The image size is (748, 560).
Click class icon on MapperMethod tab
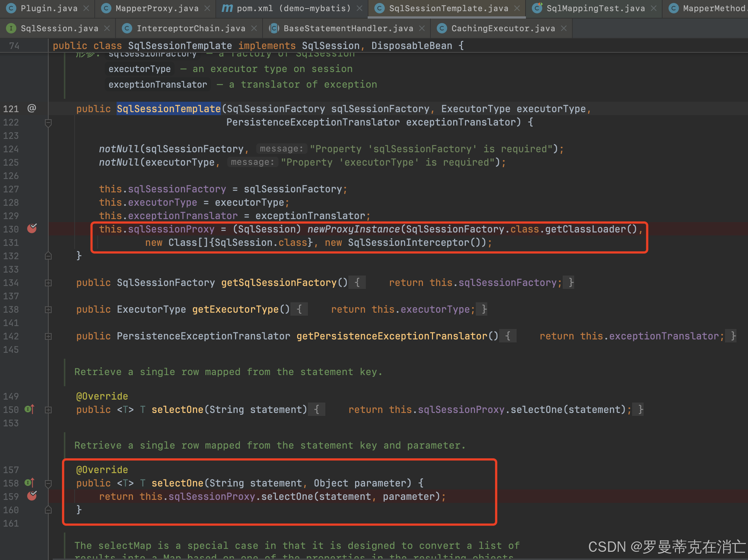point(674,8)
